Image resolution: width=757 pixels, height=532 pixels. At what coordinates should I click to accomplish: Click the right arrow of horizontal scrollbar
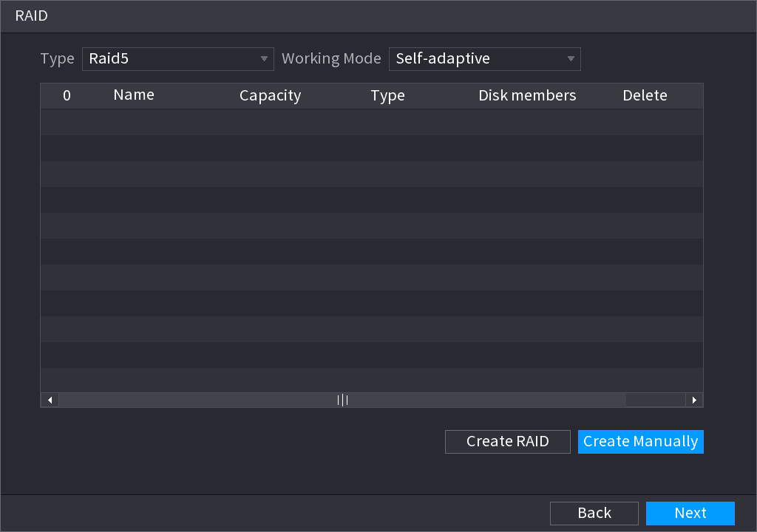point(694,400)
